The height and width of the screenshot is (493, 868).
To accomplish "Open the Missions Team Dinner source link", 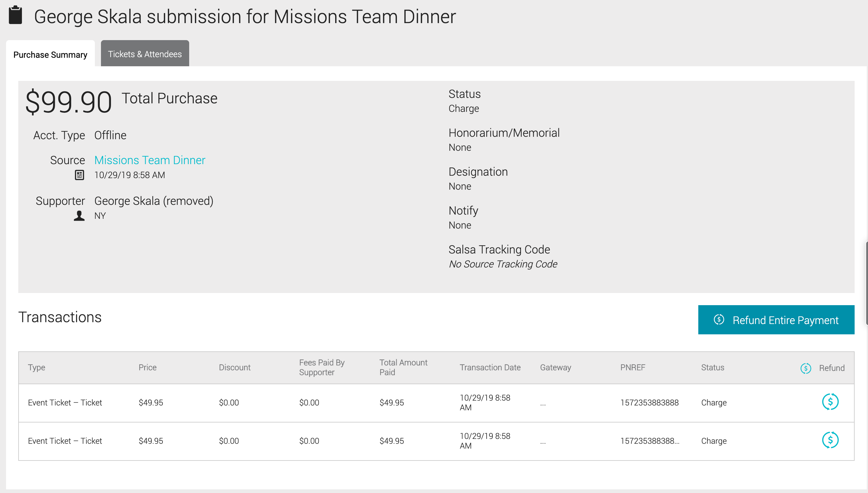I will pyautogui.click(x=150, y=160).
